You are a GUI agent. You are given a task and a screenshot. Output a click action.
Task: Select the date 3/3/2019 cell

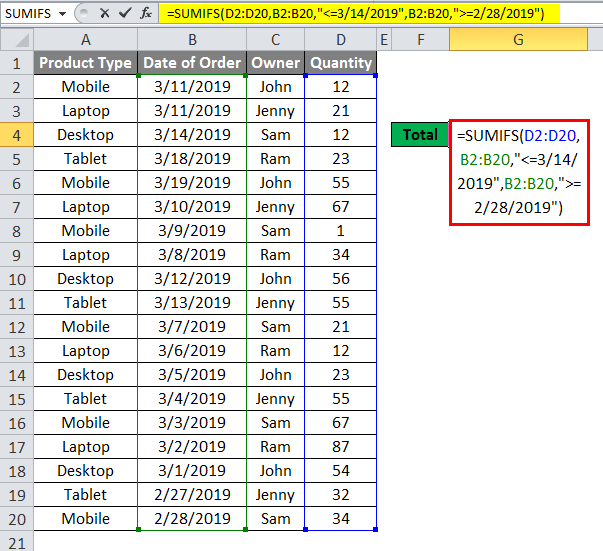tap(192, 423)
